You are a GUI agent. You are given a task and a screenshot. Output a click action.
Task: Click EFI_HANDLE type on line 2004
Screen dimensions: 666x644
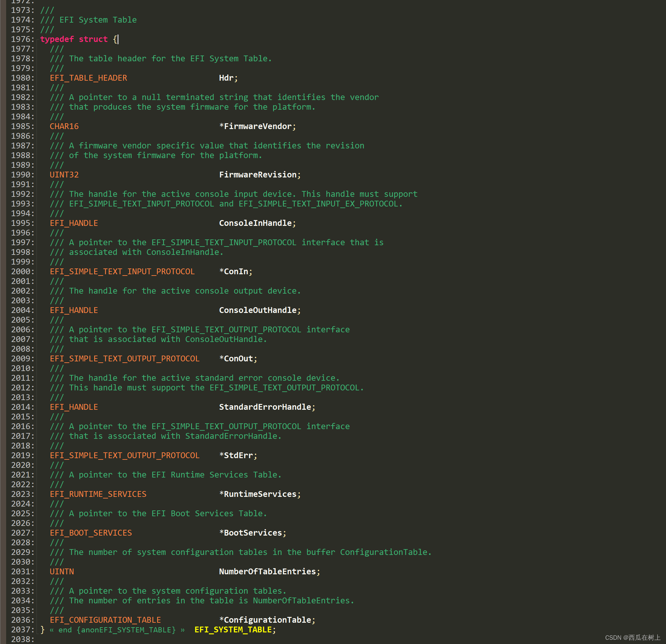pos(74,310)
